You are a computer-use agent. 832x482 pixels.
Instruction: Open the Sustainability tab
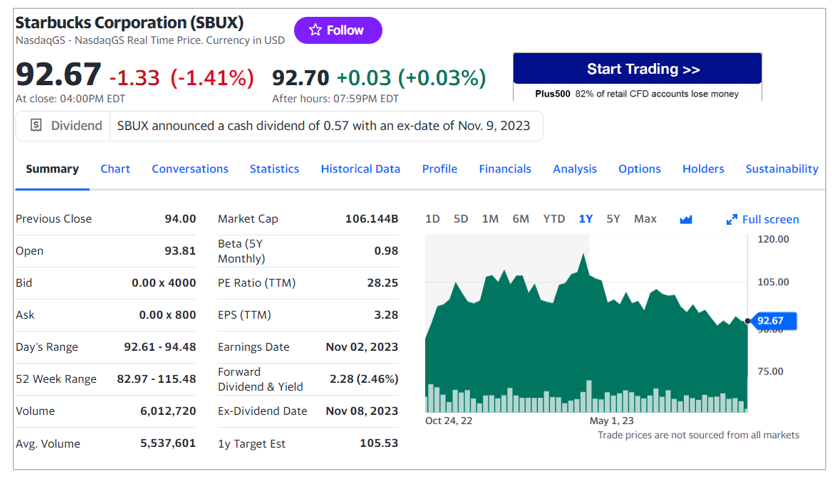[782, 169]
